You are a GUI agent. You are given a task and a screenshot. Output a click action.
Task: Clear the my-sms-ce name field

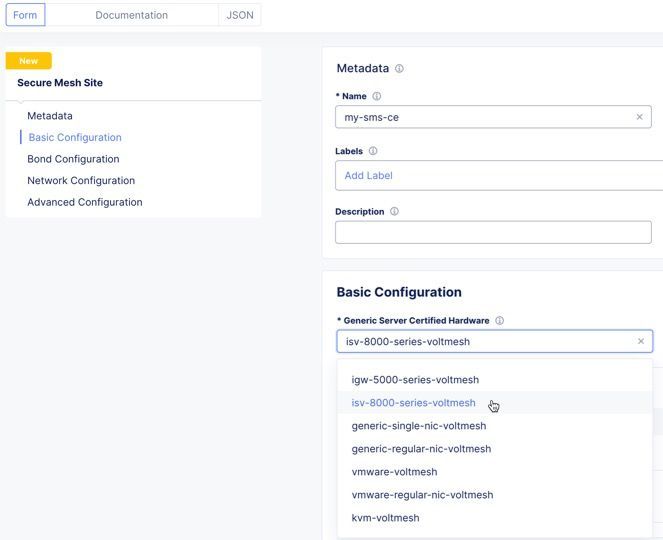tap(640, 117)
